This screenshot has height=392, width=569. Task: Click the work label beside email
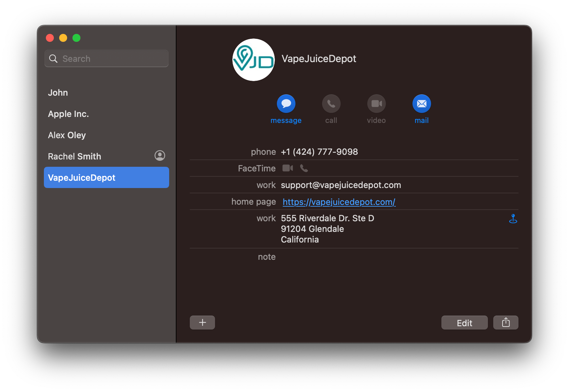click(266, 185)
